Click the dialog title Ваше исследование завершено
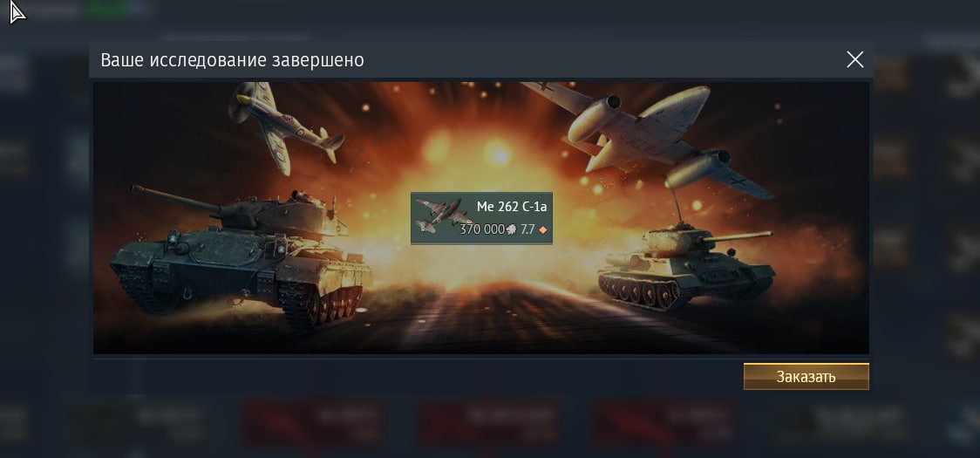 point(233,60)
